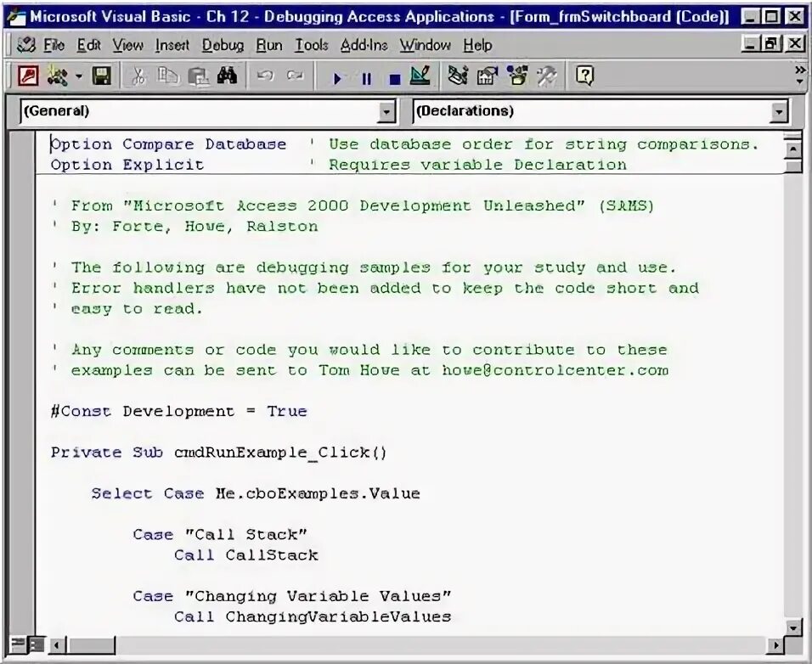Image resolution: width=812 pixels, height=664 pixels.
Task: Click 'Select Case Me.cboExamples.Value' line
Action: click(256, 493)
